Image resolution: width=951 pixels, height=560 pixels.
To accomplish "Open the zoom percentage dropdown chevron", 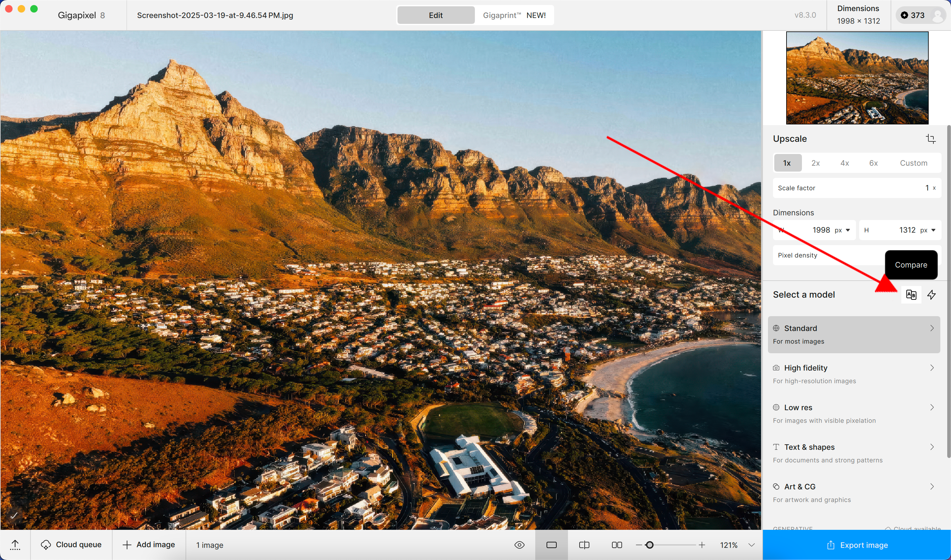I will 752,545.
